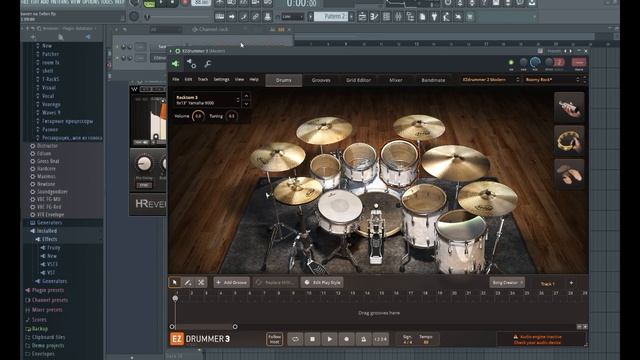Click the Replace MIDI button
The width and height of the screenshot is (640, 360).
[x=276, y=282]
